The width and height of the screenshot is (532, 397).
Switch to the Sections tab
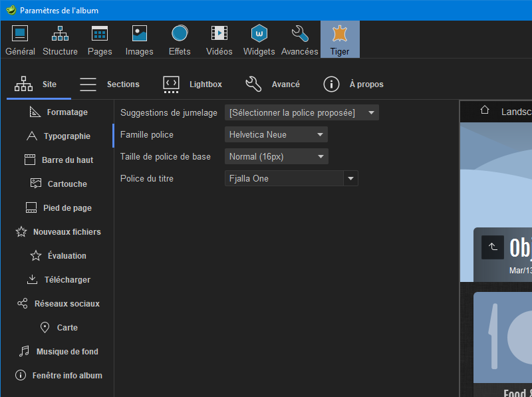(x=110, y=84)
